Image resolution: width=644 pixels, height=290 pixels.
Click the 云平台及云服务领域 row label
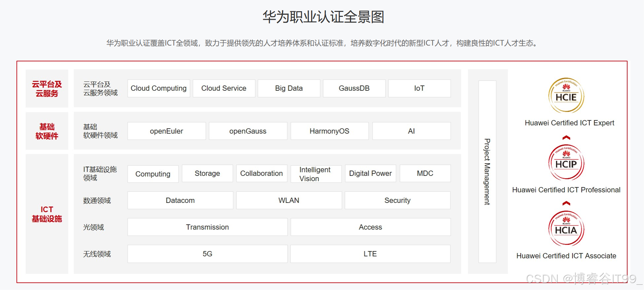(x=100, y=88)
